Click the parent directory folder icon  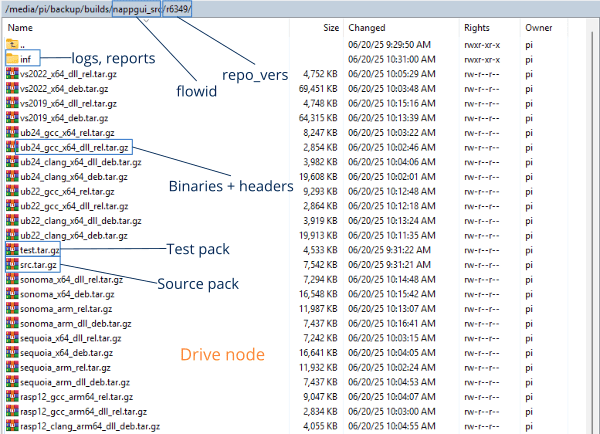click(x=12, y=44)
